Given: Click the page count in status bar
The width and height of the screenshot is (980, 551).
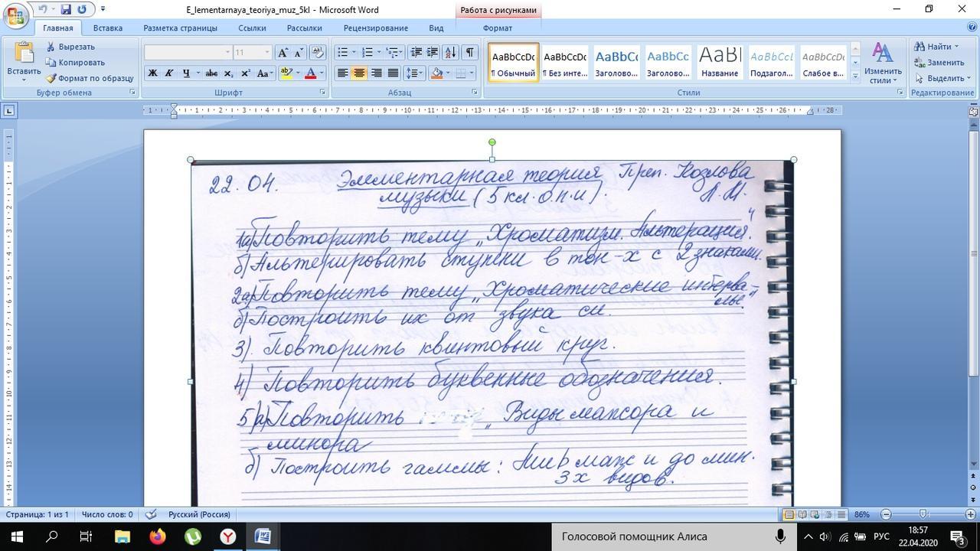Looking at the screenshot, I should tap(38, 514).
